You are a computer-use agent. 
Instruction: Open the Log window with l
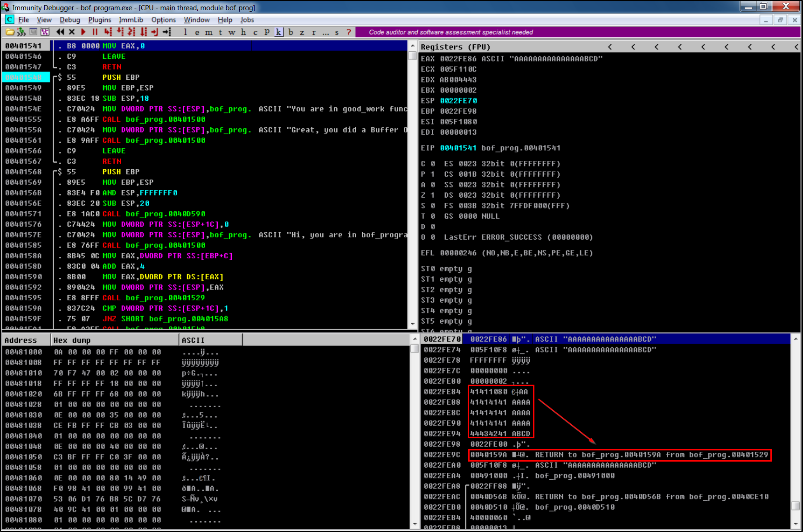pyautogui.click(x=186, y=32)
